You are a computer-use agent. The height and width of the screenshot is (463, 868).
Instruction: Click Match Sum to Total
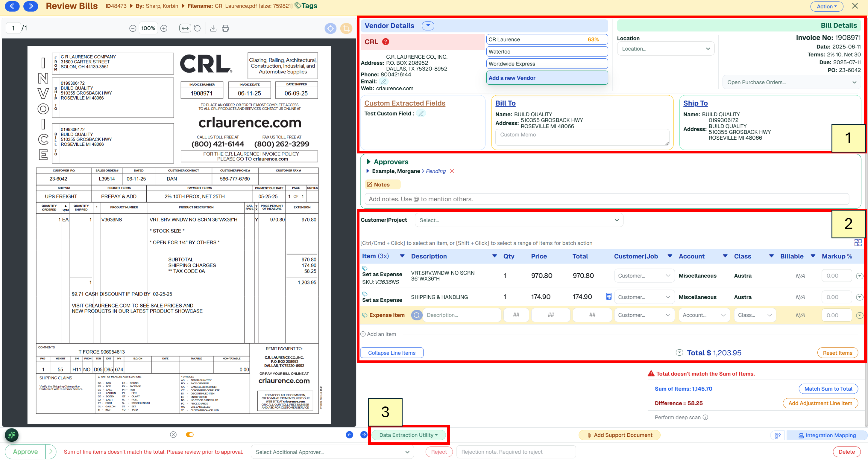click(828, 389)
